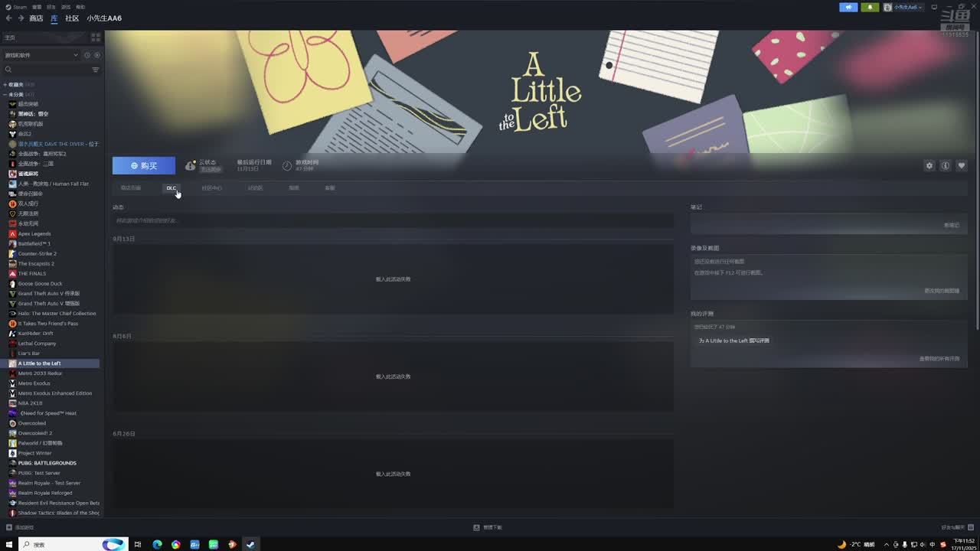Open the 社区 community tab

72,18
